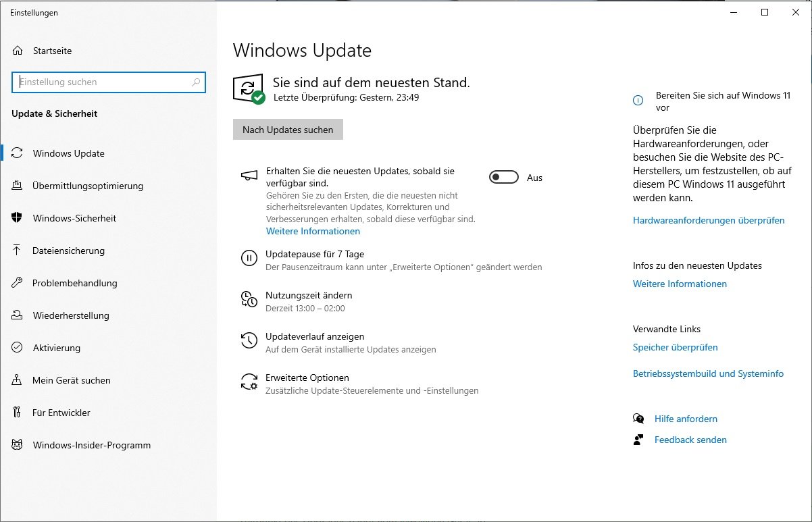Screen dimensions: 812x522
Task: Click the Übermittlungsoptimierung icon in the sidebar
Action: pos(18,186)
